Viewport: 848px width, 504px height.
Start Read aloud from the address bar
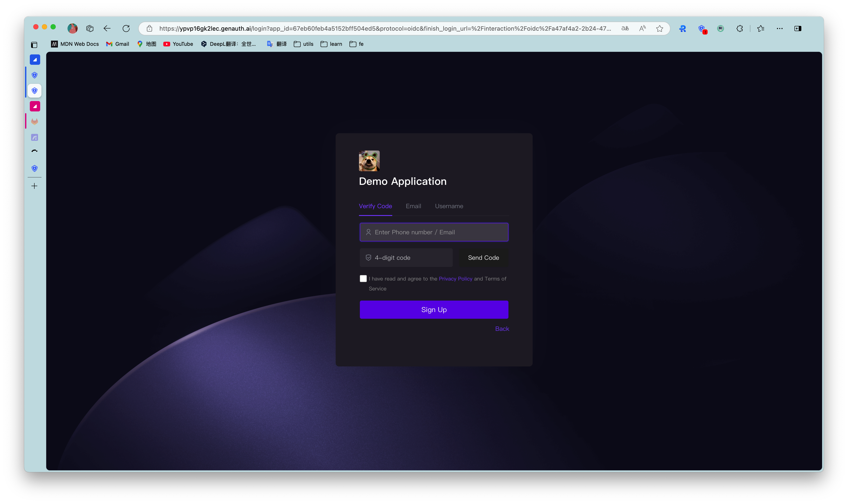coord(642,29)
